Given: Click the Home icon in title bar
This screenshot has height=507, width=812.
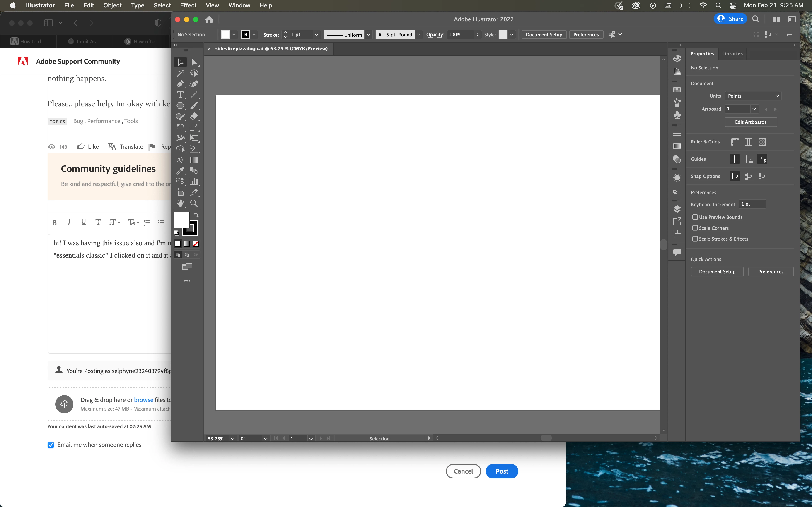Looking at the screenshot, I should pyautogui.click(x=209, y=19).
